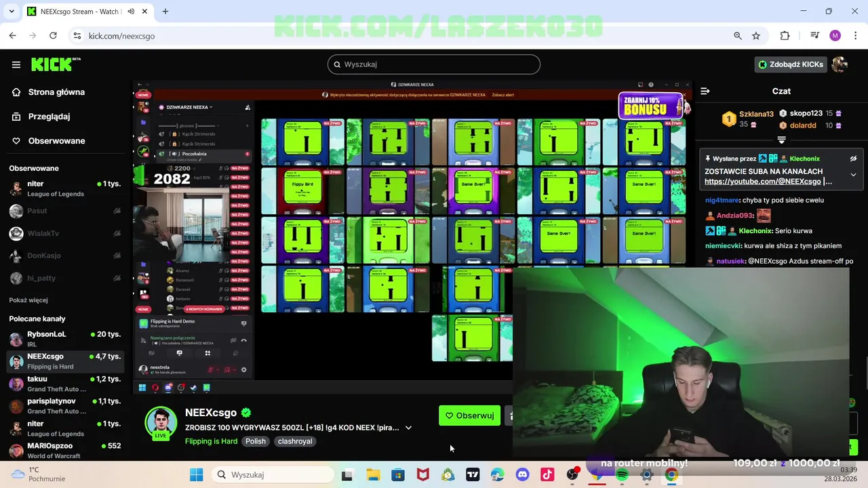Expand the chat gift leaderboard
This screenshot has height=488, width=868.
(781, 140)
